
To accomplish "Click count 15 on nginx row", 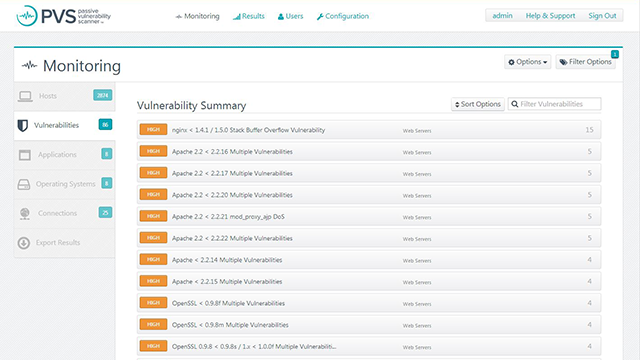I will click(589, 130).
